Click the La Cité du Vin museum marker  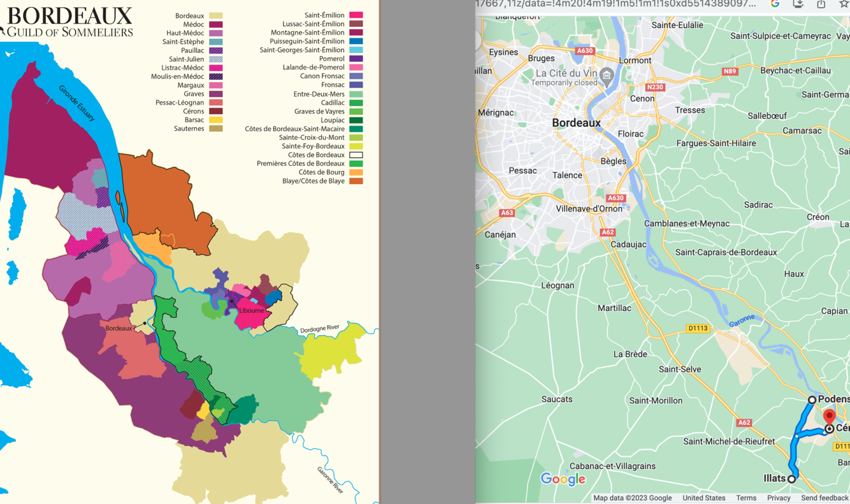click(x=607, y=76)
